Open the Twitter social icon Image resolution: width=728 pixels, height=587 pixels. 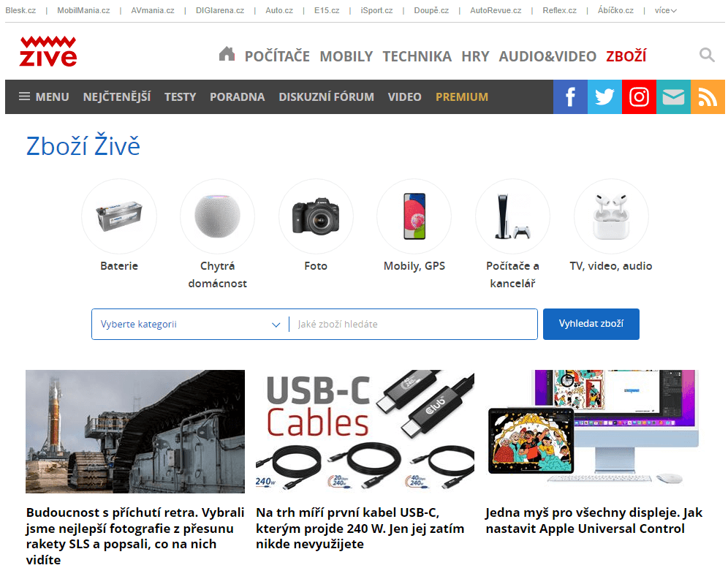pos(604,96)
